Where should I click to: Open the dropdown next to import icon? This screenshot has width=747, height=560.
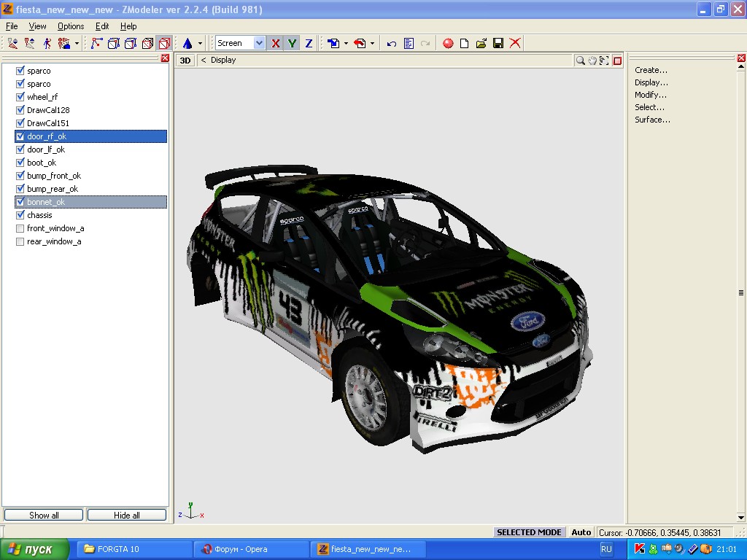pos(346,43)
